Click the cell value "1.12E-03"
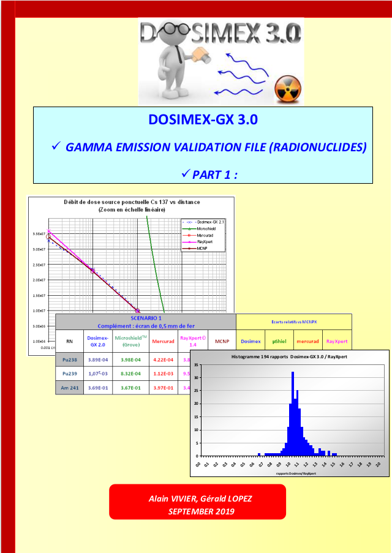 (x=163, y=374)
